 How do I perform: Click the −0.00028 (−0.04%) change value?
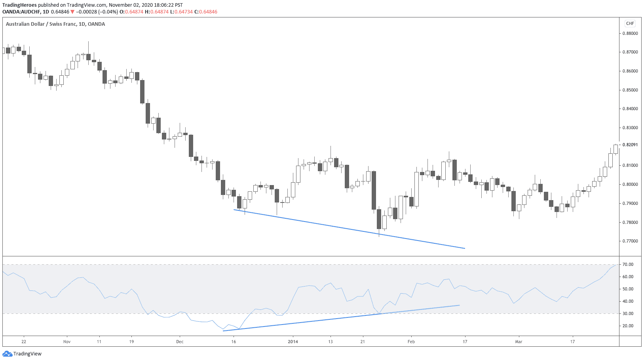click(x=97, y=12)
